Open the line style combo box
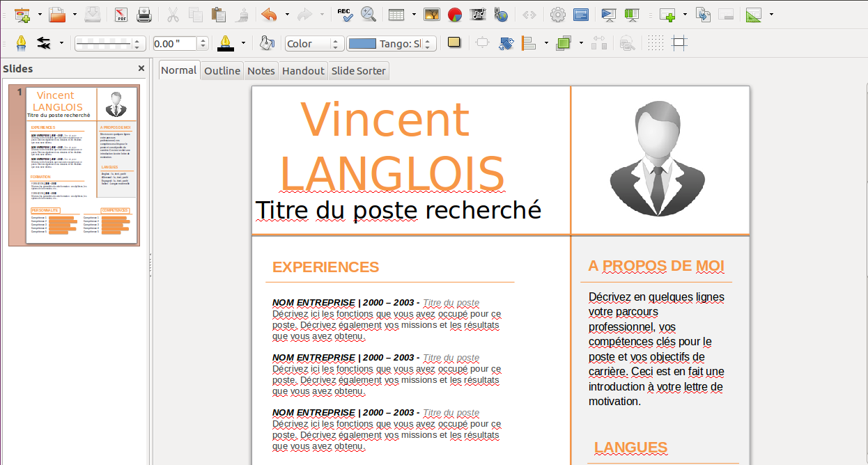The image size is (868, 465). point(110,43)
